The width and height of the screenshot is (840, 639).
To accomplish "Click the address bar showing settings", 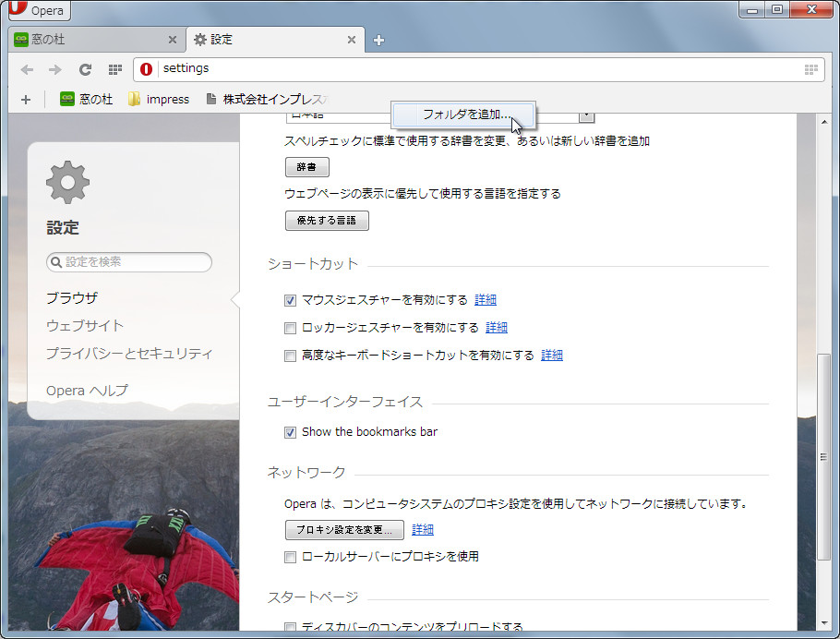I will point(478,69).
